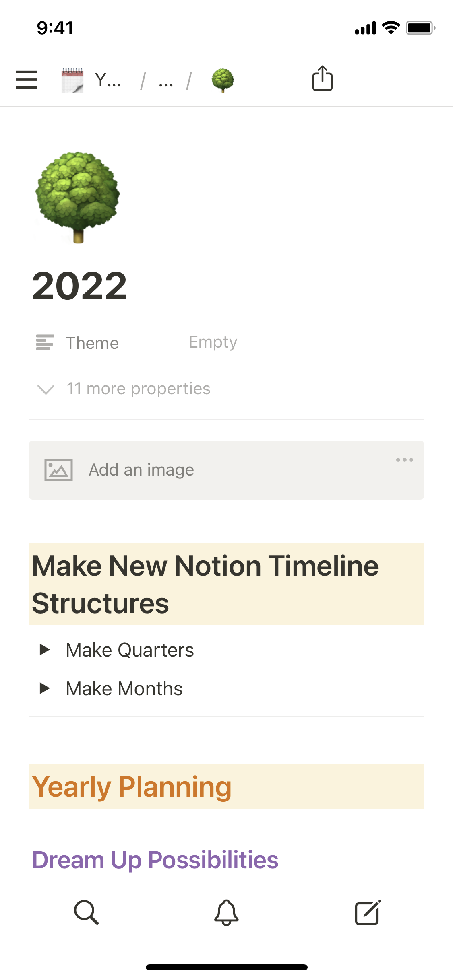Image resolution: width=453 pixels, height=980 pixels.
Task: Tap the 2022 page title
Action: point(79,286)
